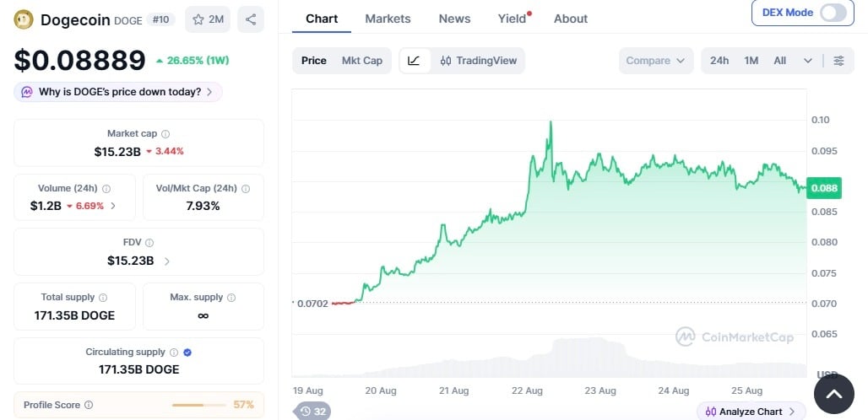Select the line chart icon
This screenshot has width=868, height=420.
coord(414,61)
